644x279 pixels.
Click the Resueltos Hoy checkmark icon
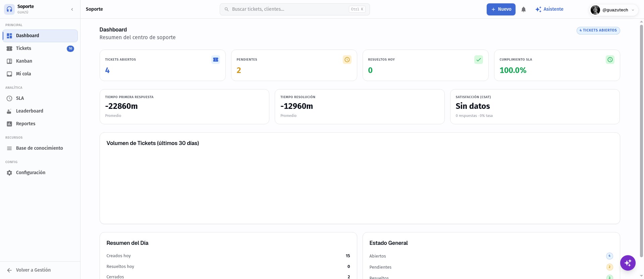click(479, 60)
